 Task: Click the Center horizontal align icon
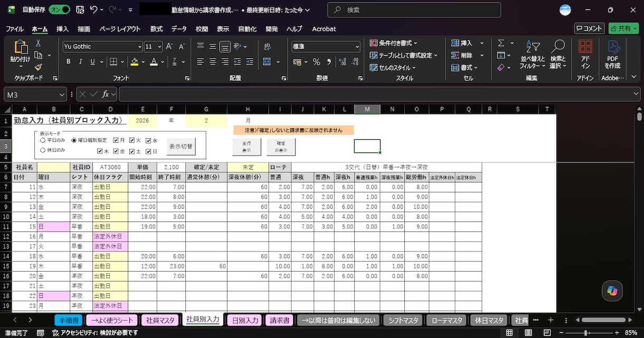tap(213, 62)
